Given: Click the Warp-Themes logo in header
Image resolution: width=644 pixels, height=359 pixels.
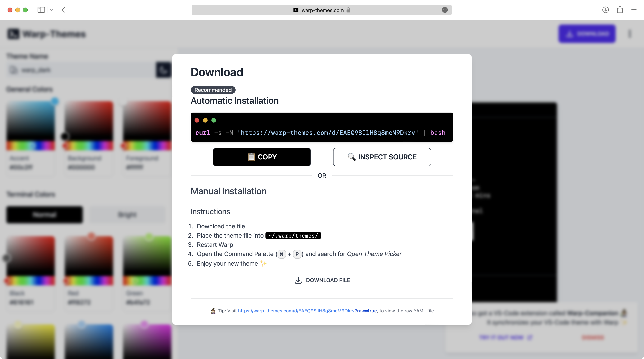Looking at the screenshot, I should coord(47,34).
